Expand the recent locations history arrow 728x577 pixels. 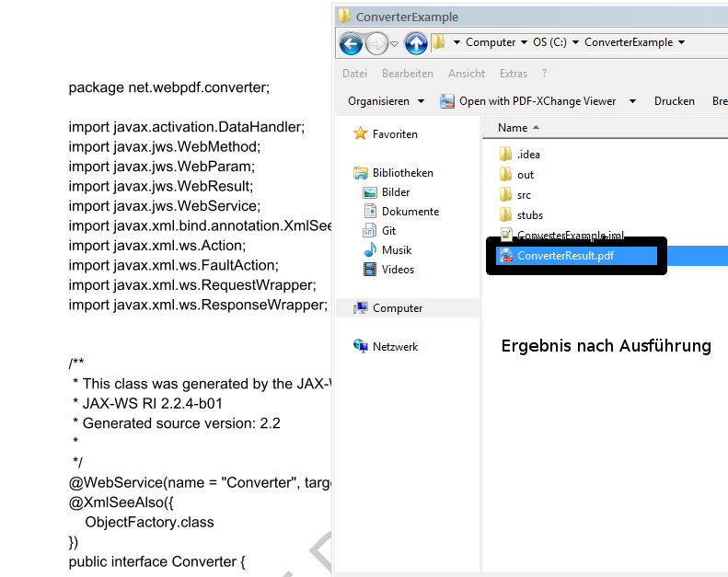[x=394, y=43]
